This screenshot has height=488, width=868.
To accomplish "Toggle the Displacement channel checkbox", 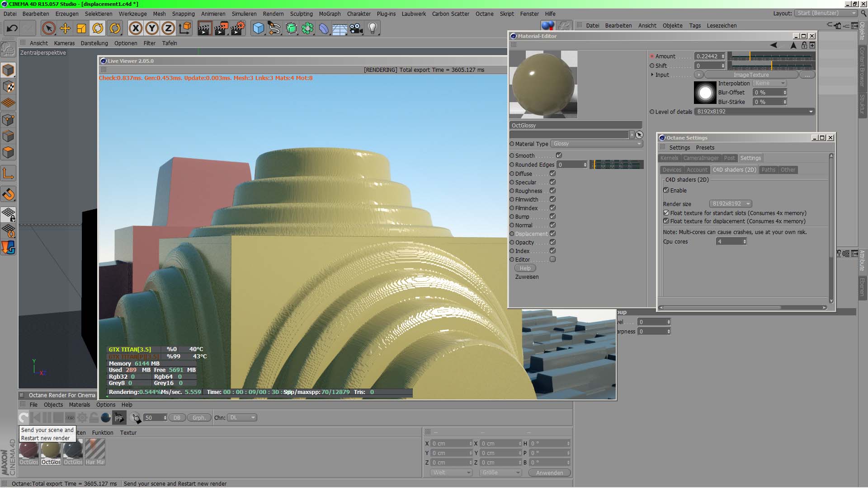I will [x=552, y=234].
